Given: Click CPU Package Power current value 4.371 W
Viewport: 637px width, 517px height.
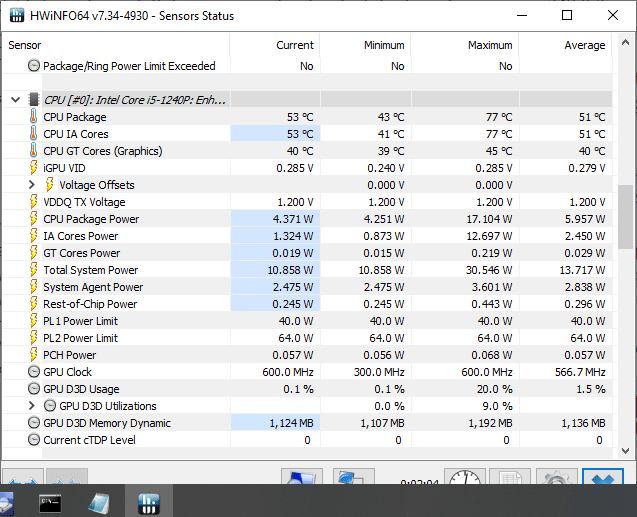Looking at the screenshot, I should click(x=293, y=219).
